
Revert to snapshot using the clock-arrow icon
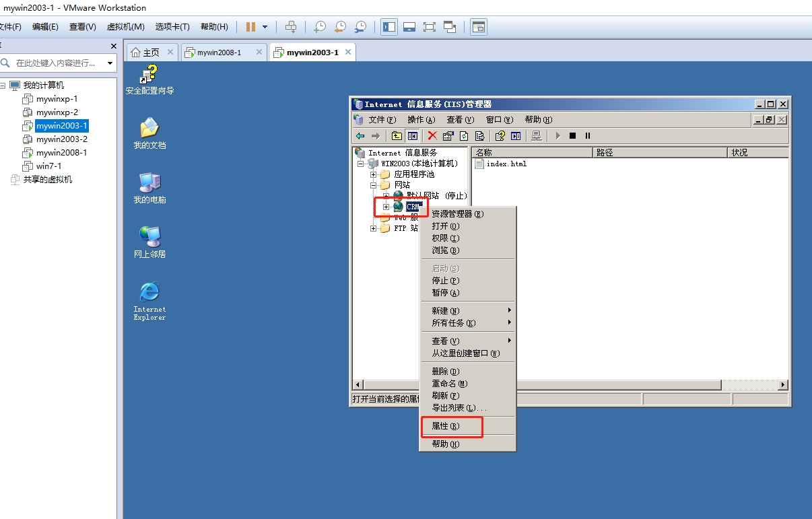[x=340, y=27]
